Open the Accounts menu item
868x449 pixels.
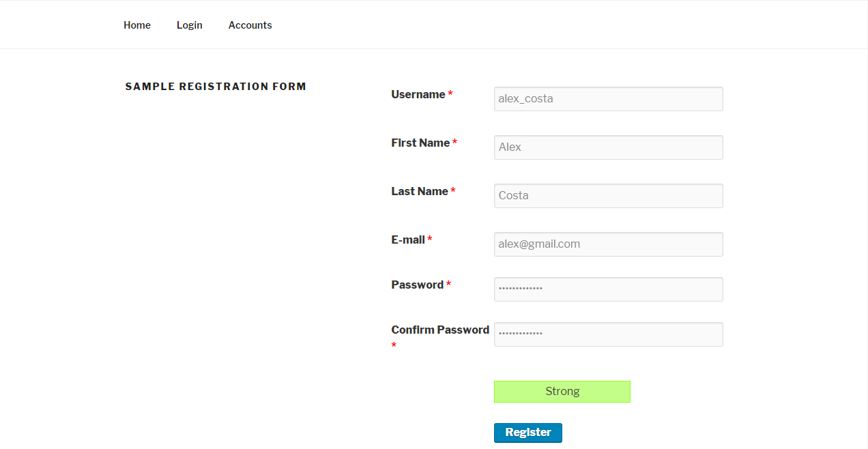point(250,25)
